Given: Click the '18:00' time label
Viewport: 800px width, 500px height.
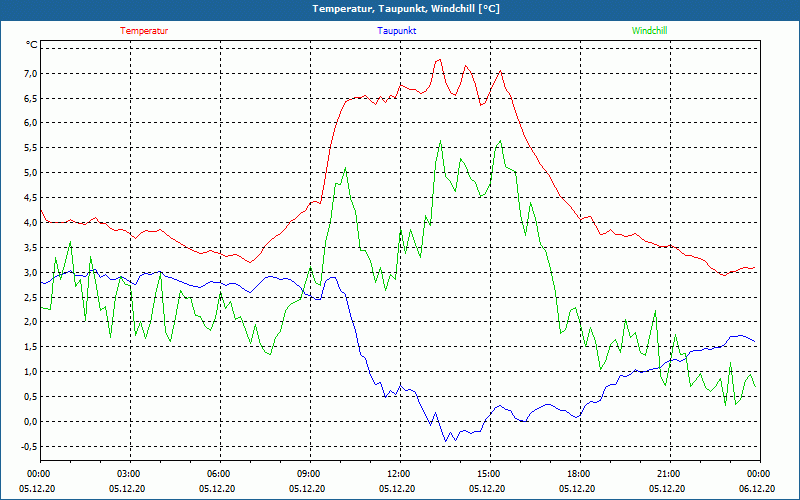Looking at the screenshot, I should pos(577,473).
